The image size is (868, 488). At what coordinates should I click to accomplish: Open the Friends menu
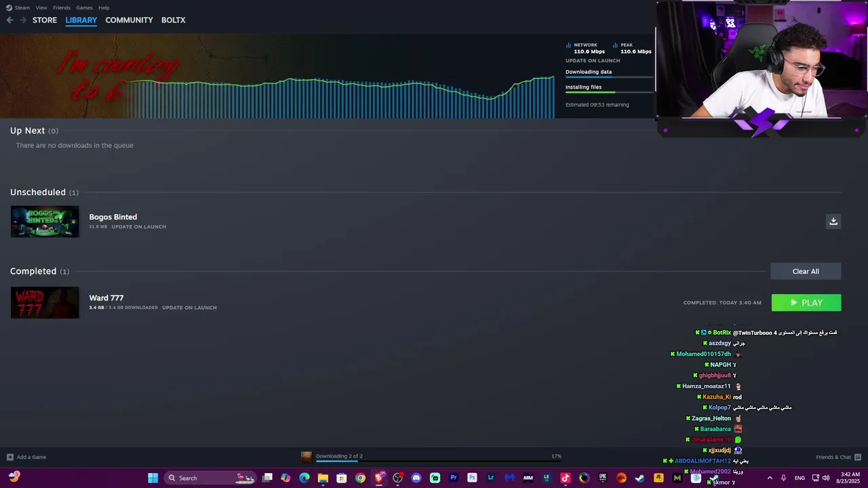(62, 7)
